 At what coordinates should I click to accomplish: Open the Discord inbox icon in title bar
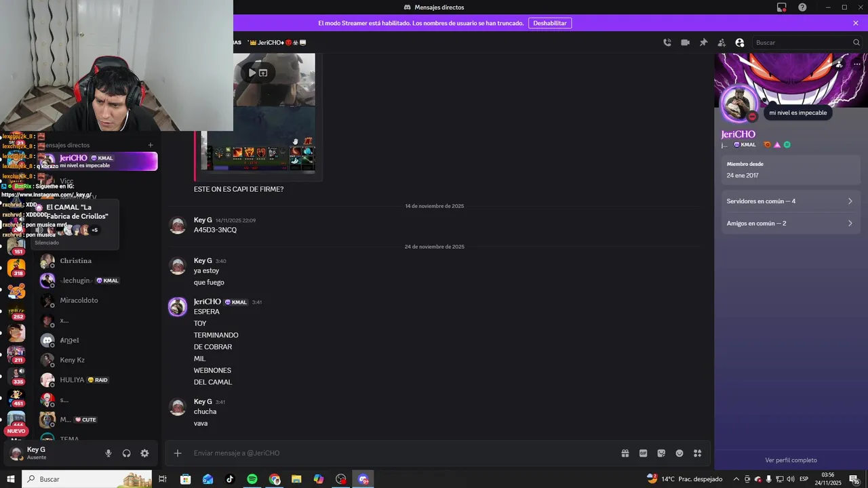pos(782,7)
